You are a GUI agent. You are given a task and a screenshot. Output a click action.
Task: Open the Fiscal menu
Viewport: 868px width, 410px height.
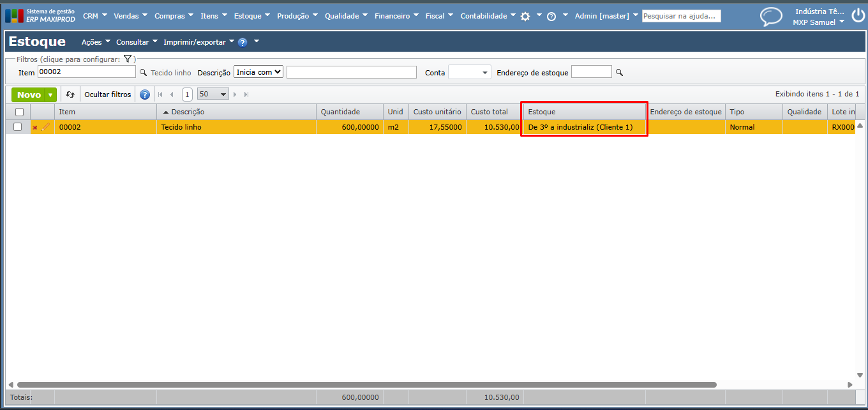(x=438, y=16)
